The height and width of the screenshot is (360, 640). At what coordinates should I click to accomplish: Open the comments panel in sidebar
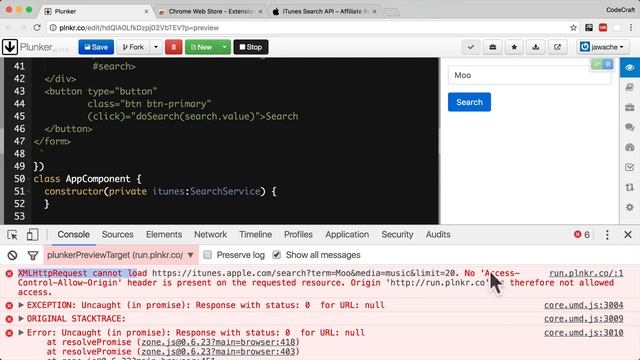coord(629,127)
